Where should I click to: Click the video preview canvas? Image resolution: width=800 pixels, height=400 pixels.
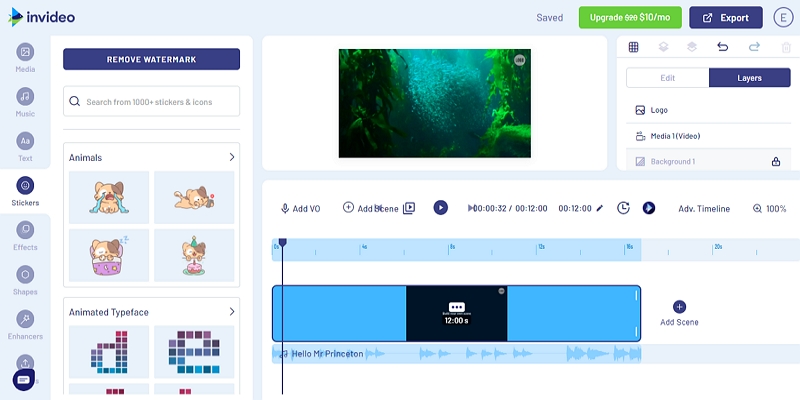click(x=435, y=103)
